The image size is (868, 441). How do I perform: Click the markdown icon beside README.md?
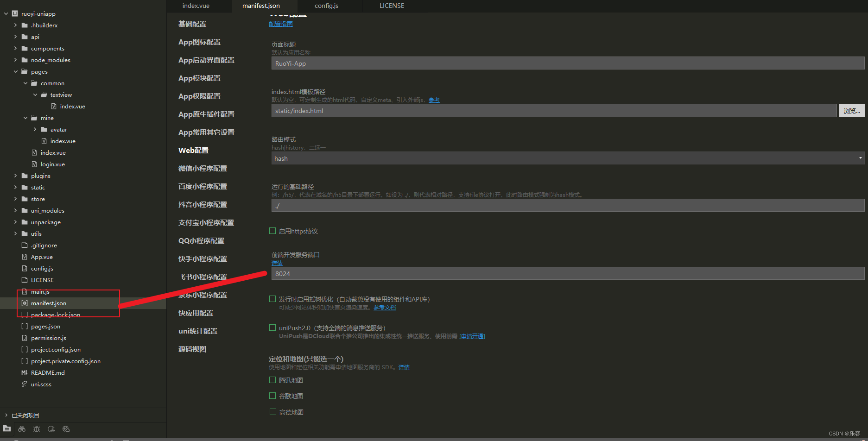tap(25, 372)
